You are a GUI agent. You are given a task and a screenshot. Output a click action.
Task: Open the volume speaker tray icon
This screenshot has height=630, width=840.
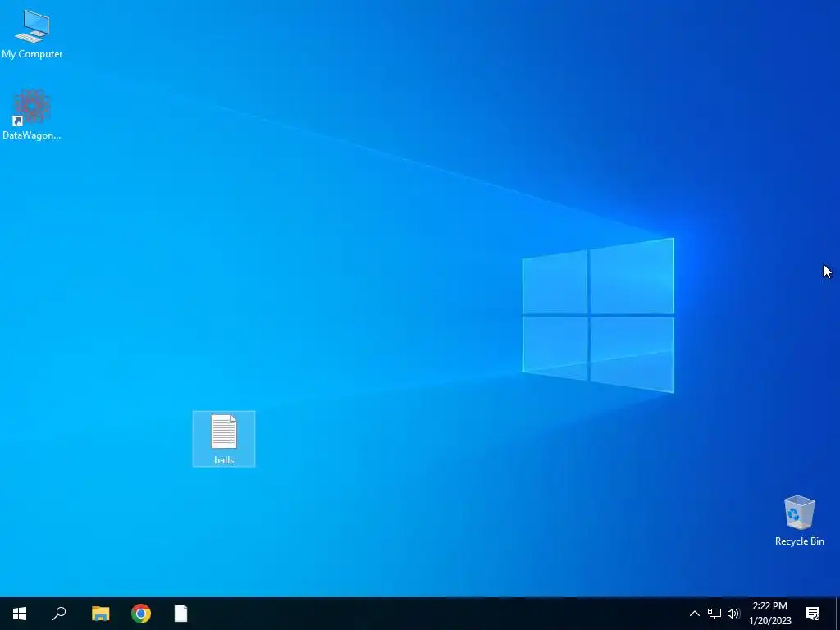(733, 614)
